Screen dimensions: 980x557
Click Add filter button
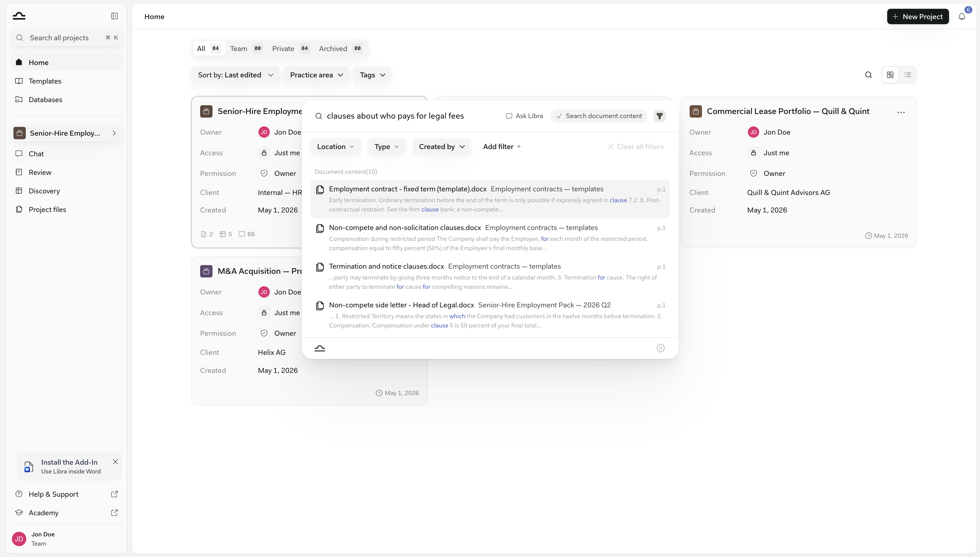click(501, 146)
